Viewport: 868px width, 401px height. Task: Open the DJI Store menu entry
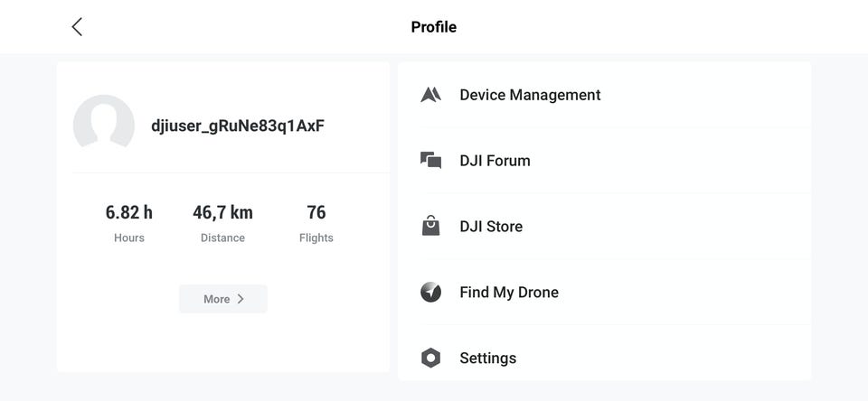click(491, 227)
